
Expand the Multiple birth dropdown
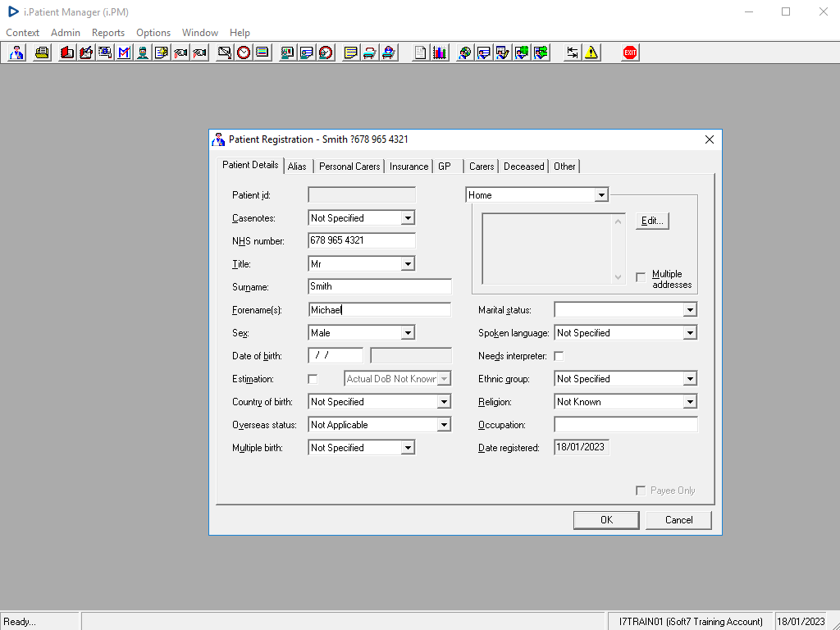point(408,448)
